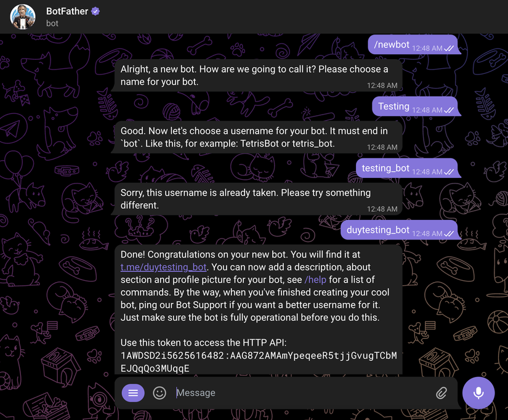Viewport: 508px width, 420px height.
Task: Click the verified badge next to BotFather
Action: click(94, 11)
